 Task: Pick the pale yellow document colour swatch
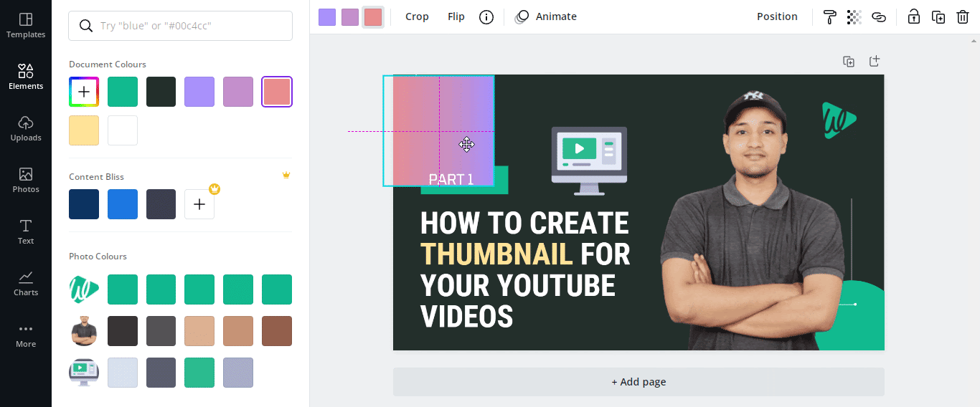tap(84, 130)
